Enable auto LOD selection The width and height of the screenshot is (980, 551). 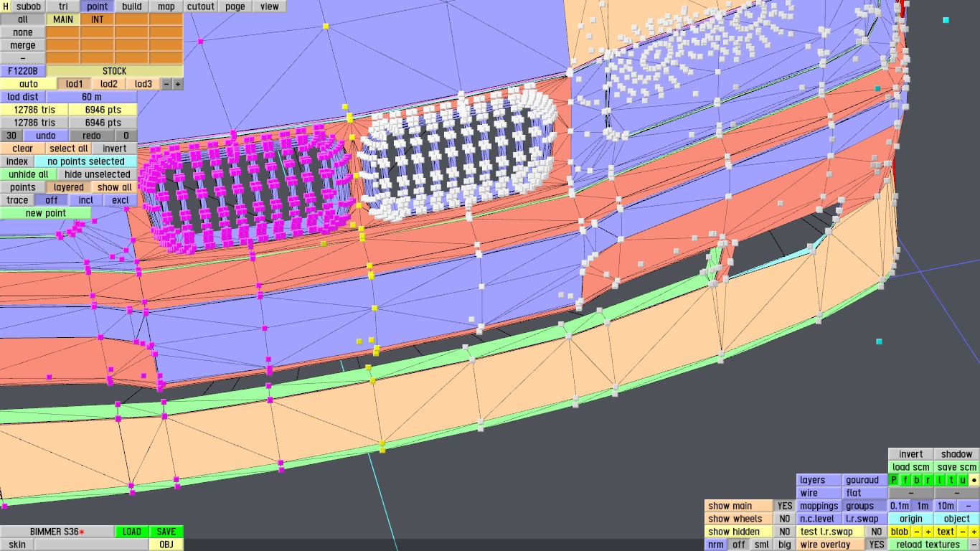pos(29,84)
